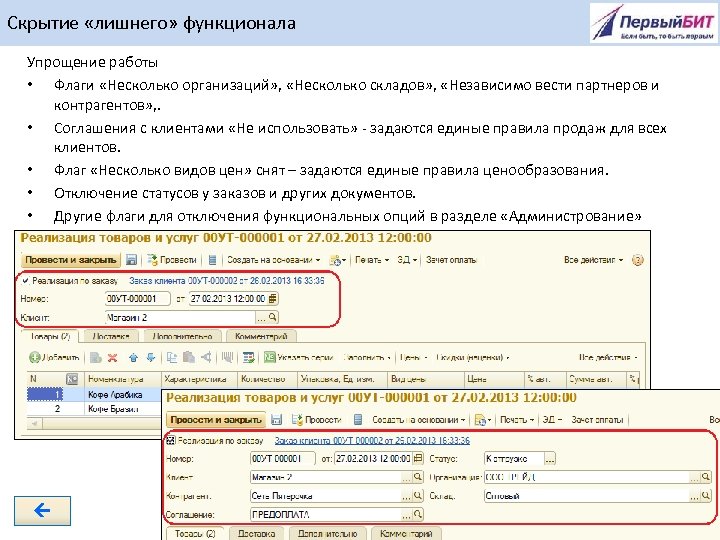Move row up with blue up-arrow icon
The height and width of the screenshot is (540, 720).
[x=133, y=357]
